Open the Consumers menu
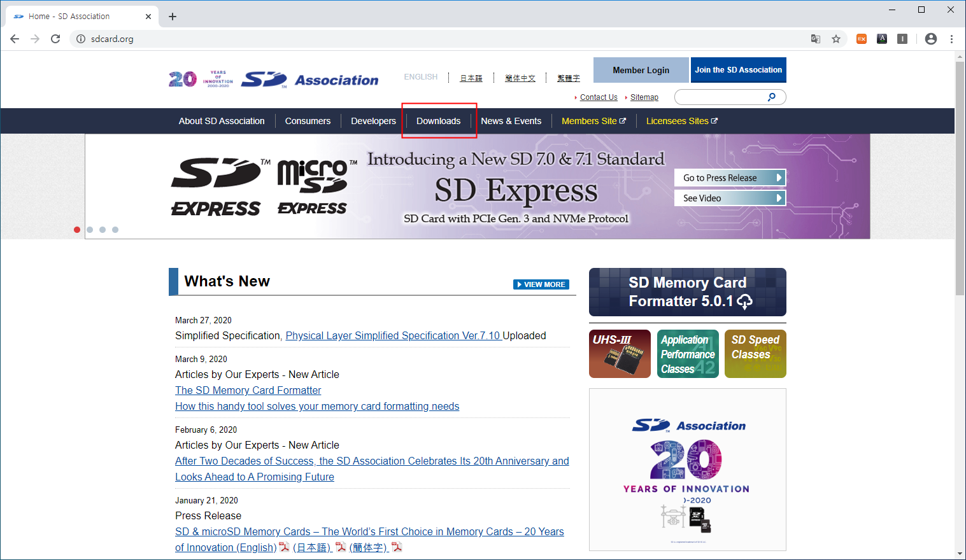This screenshot has width=966, height=560. [x=308, y=121]
